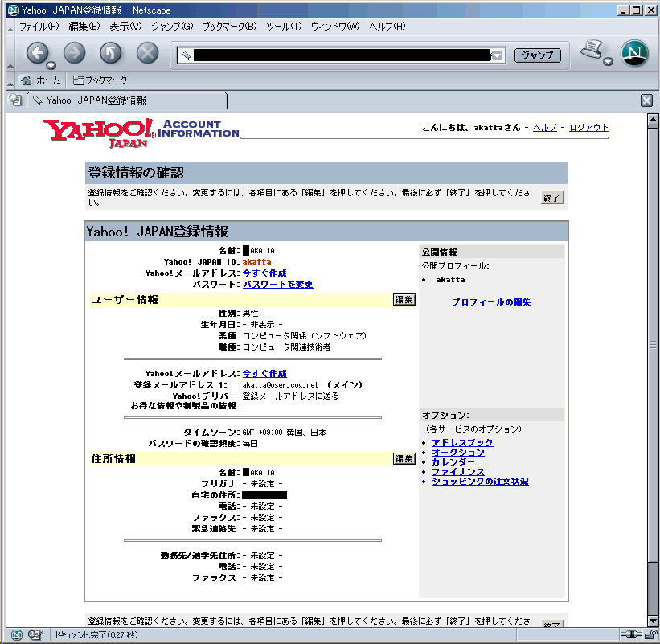Click the ヘルプ link in header

[545, 128]
